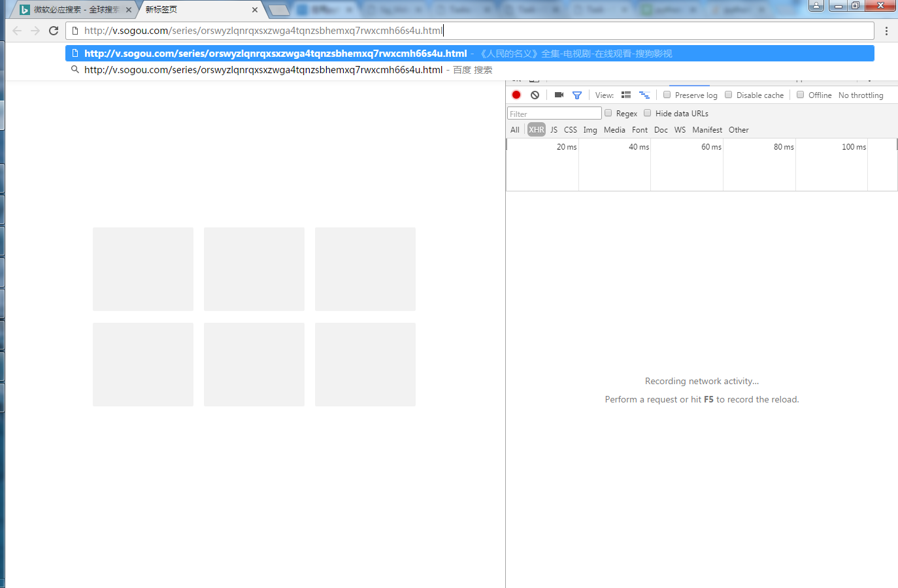Toggle the network overview timeline view
898x588 pixels.
pyautogui.click(x=644, y=95)
